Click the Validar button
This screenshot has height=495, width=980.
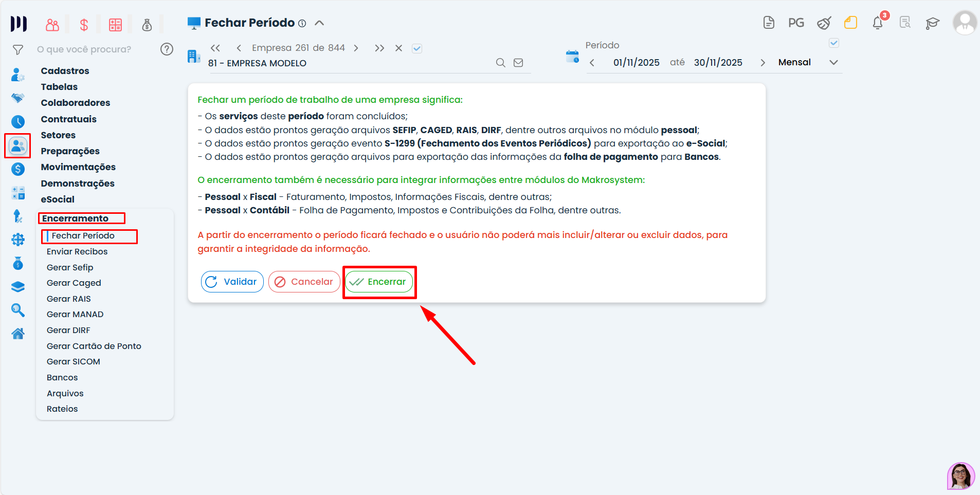[x=232, y=282]
